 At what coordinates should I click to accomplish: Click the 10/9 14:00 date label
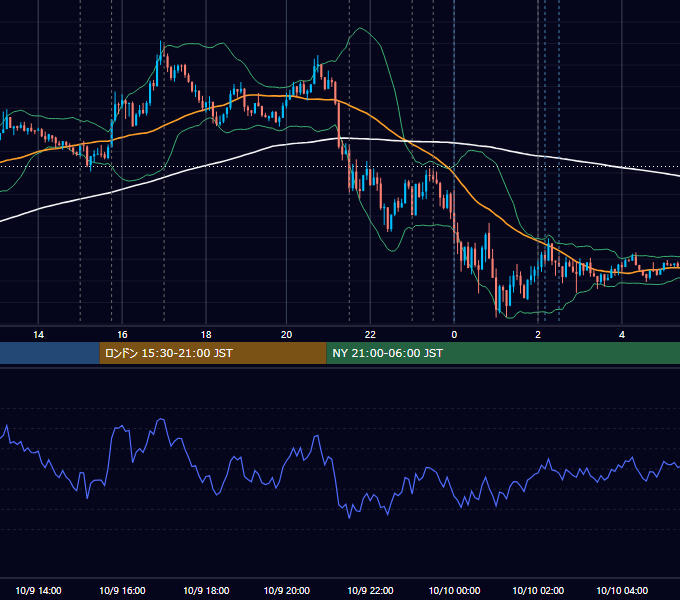pyautogui.click(x=38, y=590)
